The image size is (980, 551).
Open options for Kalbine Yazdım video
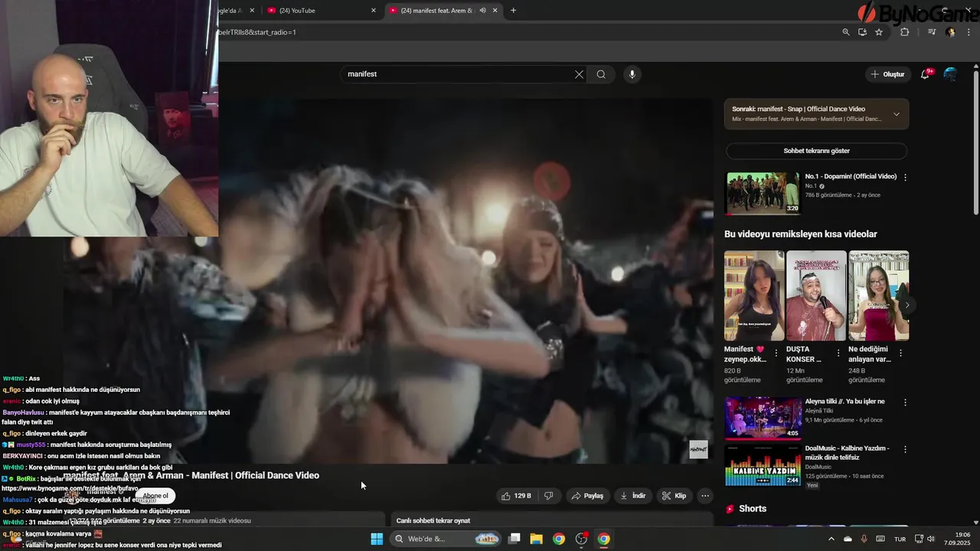click(x=905, y=448)
